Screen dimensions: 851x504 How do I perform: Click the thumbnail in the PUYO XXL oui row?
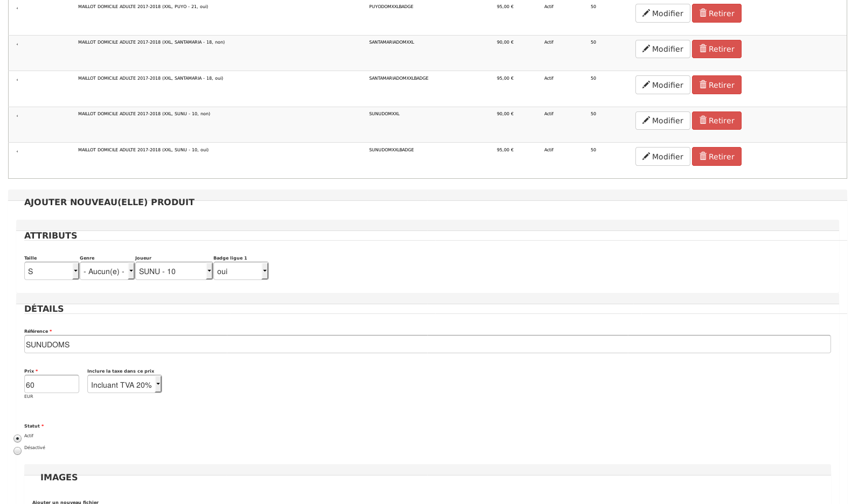pyautogui.click(x=17, y=9)
